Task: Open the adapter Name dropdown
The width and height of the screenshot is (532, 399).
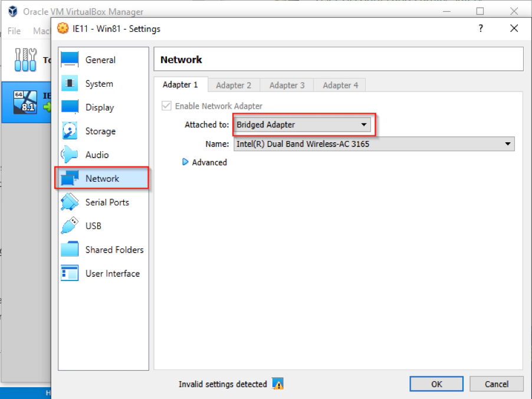Action: pyautogui.click(x=374, y=143)
